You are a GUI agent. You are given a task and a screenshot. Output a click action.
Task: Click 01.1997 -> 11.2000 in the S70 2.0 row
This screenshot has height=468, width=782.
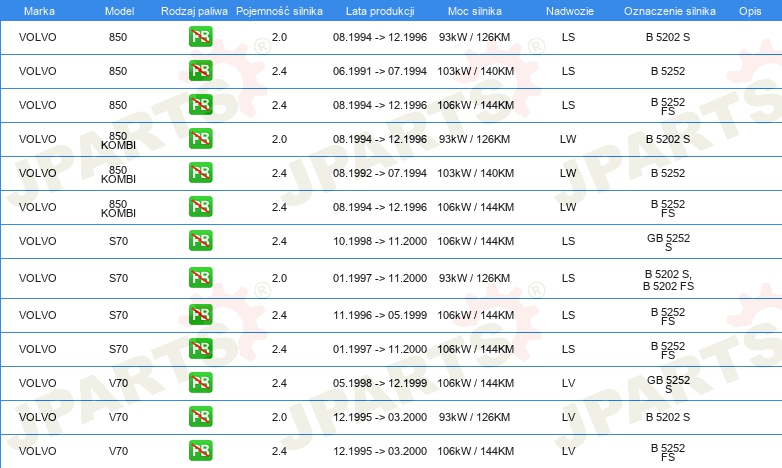tap(380, 278)
